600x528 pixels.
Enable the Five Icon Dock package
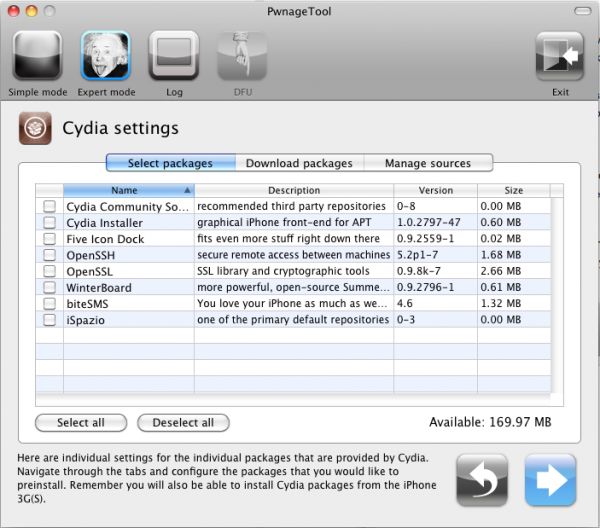coord(49,239)
